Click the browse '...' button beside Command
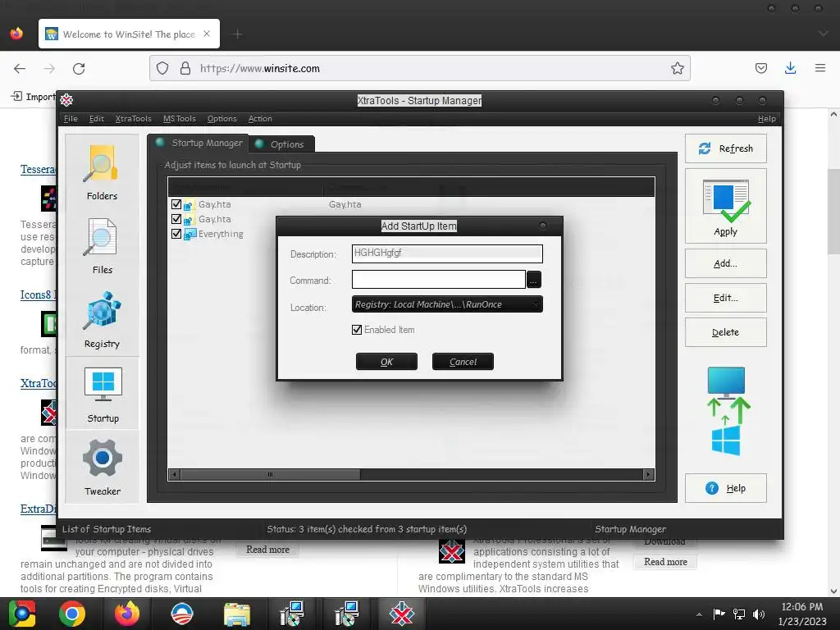The height and width of the screenshot is (630, 840). [533, 280]
